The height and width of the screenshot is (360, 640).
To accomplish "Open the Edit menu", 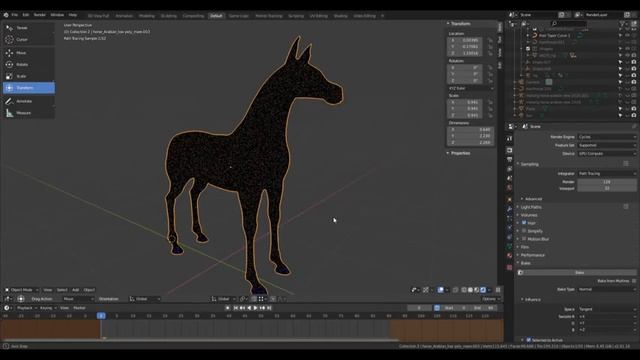I will [x=26, y=15].
